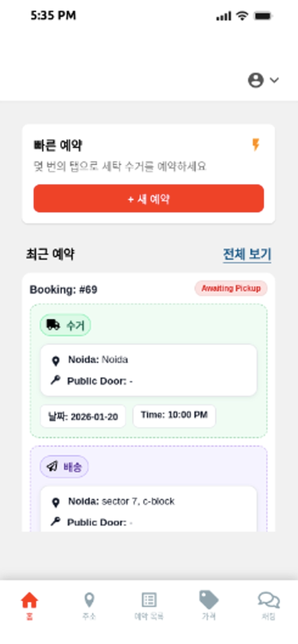The width and height of the screenshot is (298, 644).
Task: Tap the pickup location pin icon next to 'Noida: Noida'
Action: tap(56, 361)
